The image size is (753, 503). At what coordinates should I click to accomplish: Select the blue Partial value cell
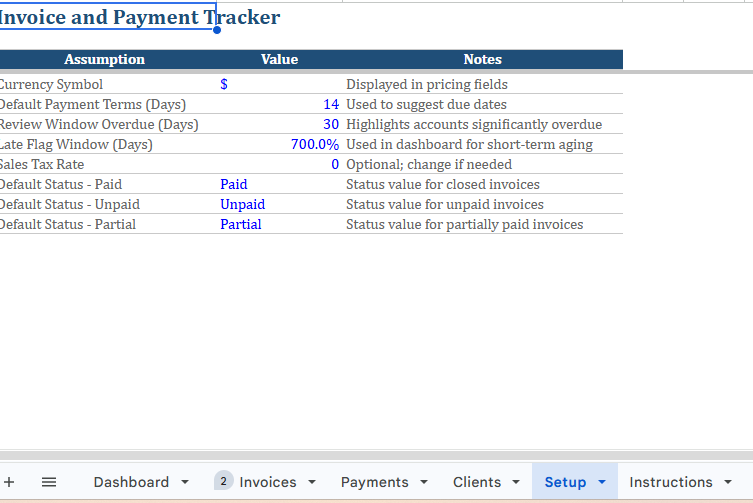coord(279,224)
